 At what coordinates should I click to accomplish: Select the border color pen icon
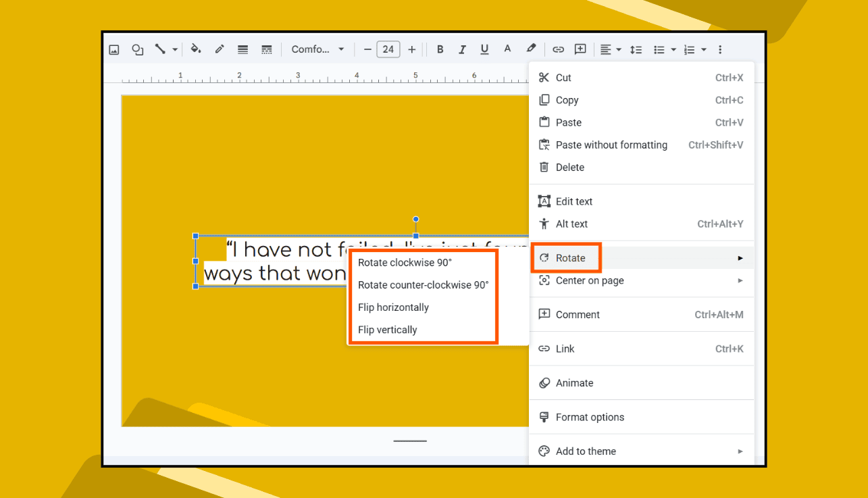[220, 49]
